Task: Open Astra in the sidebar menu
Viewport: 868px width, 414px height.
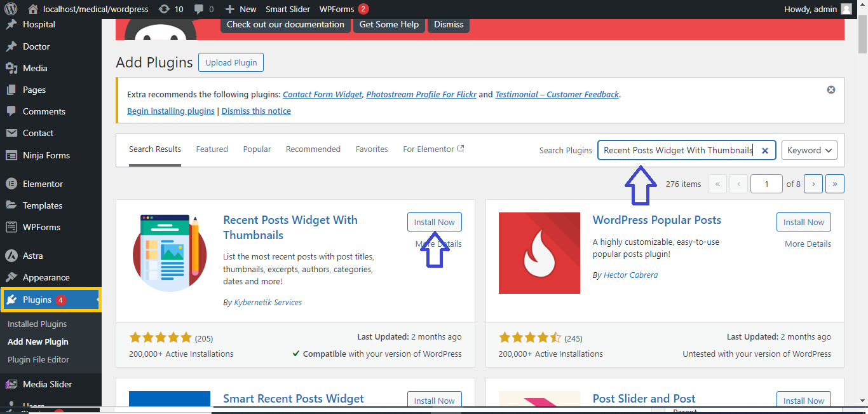Action: point(32,256)
